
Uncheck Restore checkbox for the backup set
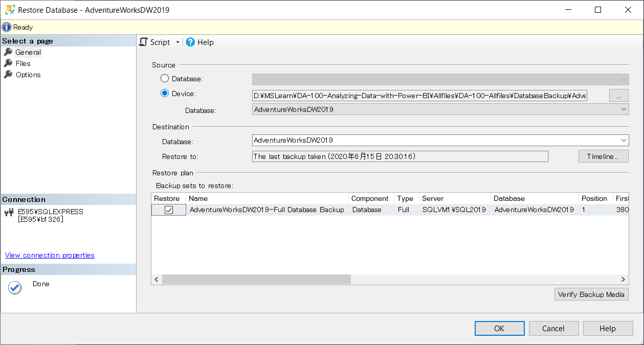pyautogui.click(x=169, y=210)
